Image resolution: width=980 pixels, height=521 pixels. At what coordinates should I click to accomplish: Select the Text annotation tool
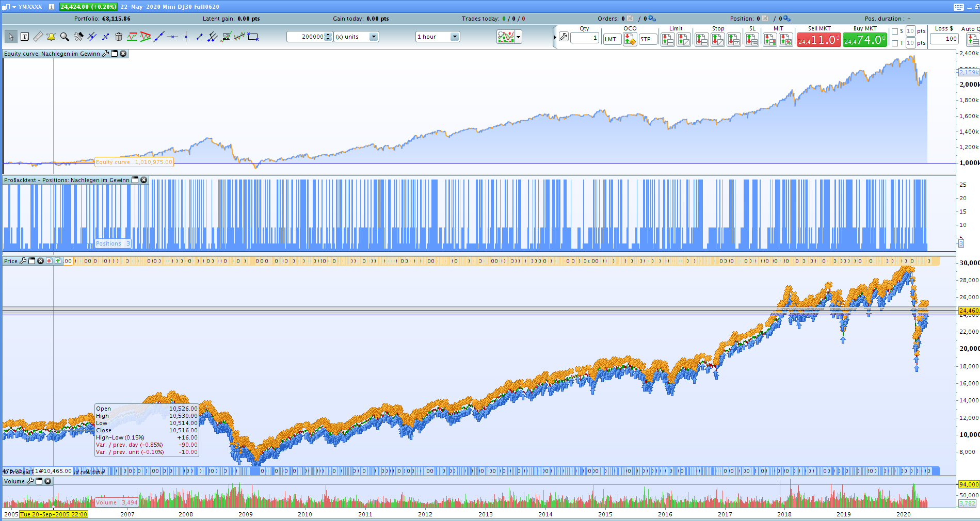click(x=25, y=37)
